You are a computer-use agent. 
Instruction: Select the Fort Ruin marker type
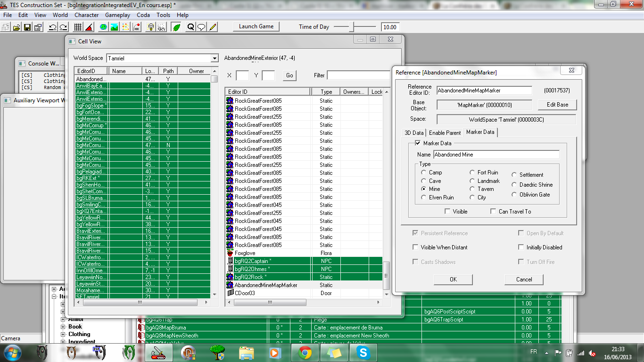[x=472, y=173]
